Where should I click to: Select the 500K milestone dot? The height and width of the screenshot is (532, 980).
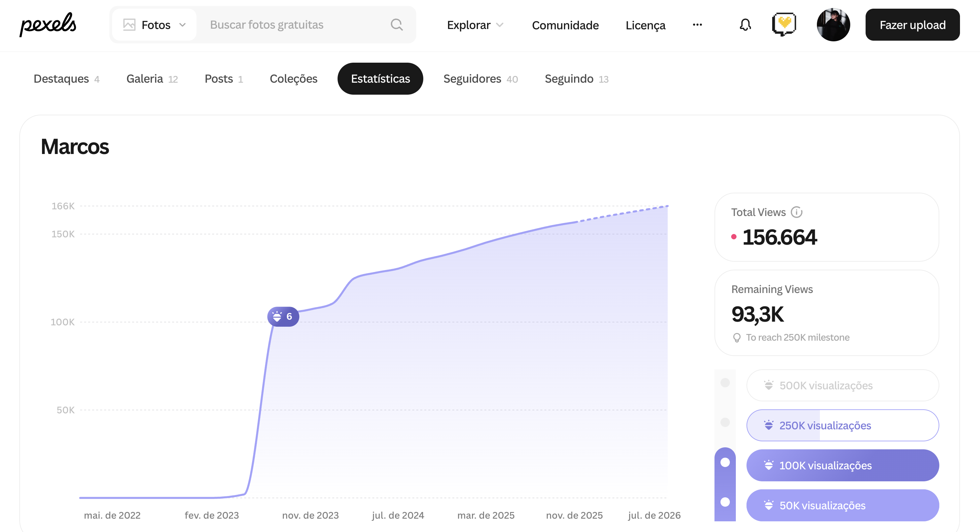[725, 383]
